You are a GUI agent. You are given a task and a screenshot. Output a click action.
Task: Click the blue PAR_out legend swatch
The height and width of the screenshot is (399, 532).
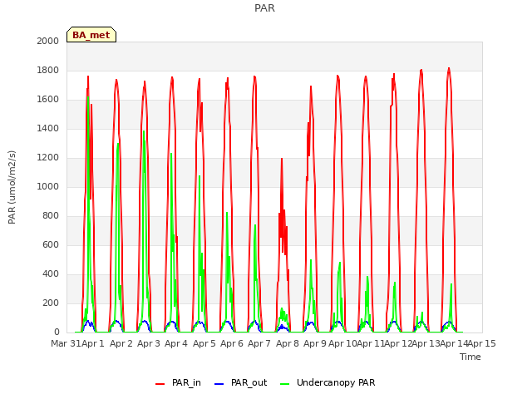(219, 384)
